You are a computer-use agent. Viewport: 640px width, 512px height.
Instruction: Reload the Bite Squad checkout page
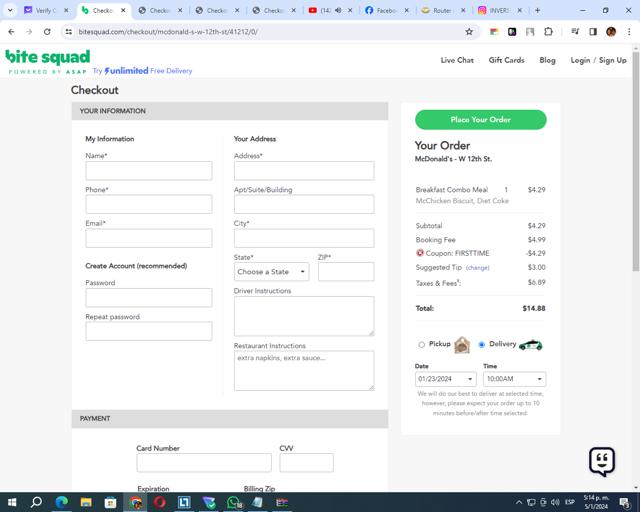point(47,31)
